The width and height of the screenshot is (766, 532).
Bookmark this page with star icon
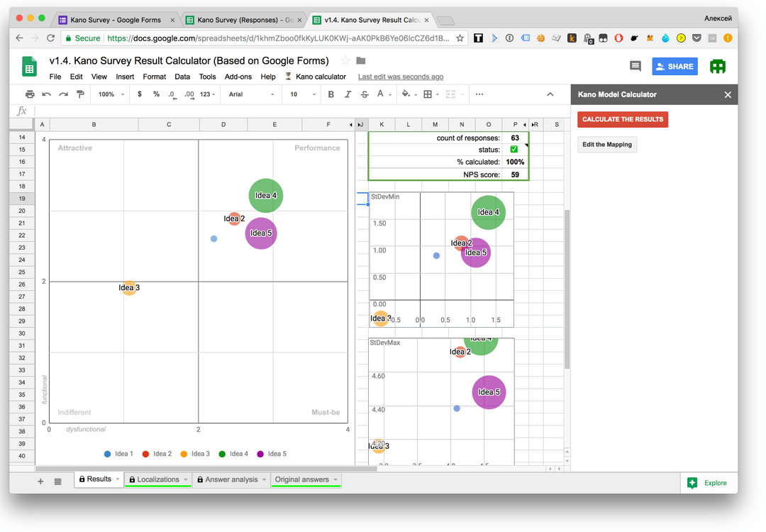pos(460,38)
